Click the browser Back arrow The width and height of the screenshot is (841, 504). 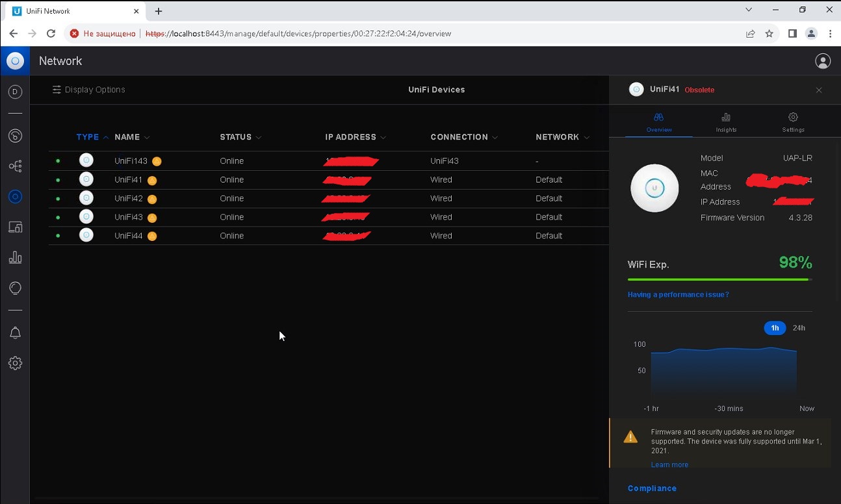point(14,34)
